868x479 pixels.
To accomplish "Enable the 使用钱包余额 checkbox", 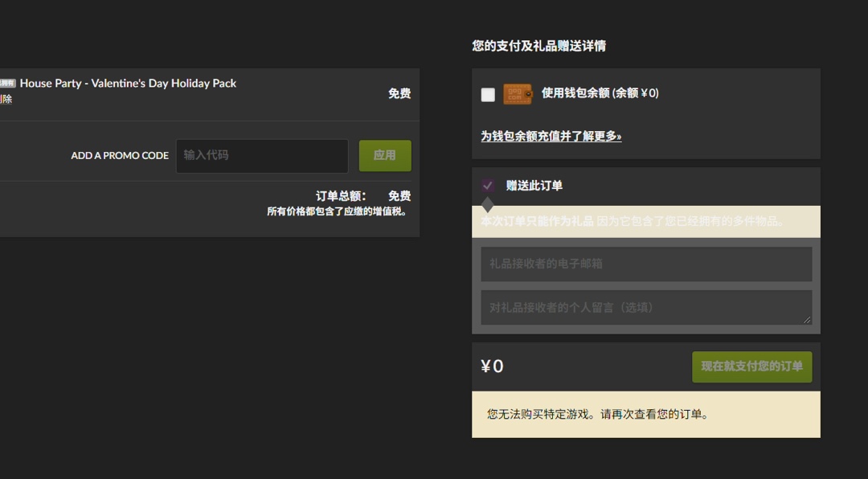I will tap(488, 95).
